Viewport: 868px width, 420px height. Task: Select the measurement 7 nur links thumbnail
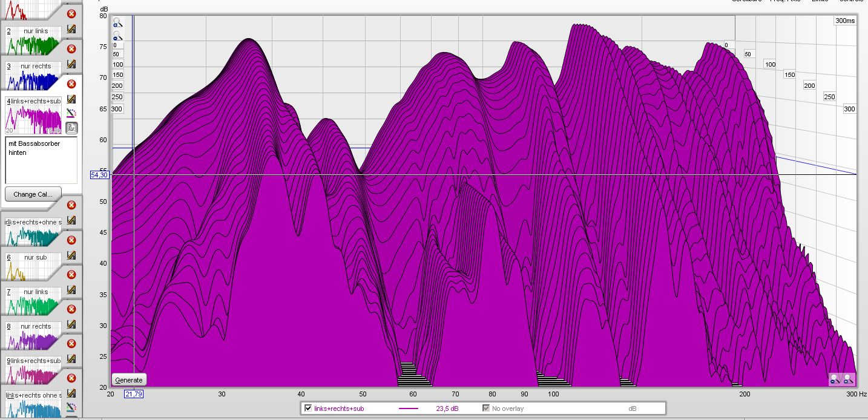pos(33,301)
